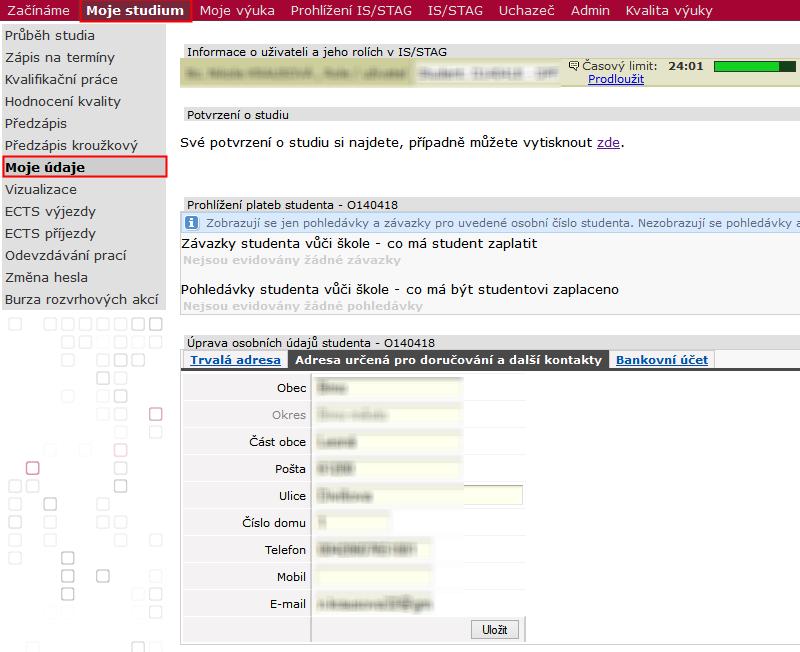Click the Část obce input field

[389, 442]
